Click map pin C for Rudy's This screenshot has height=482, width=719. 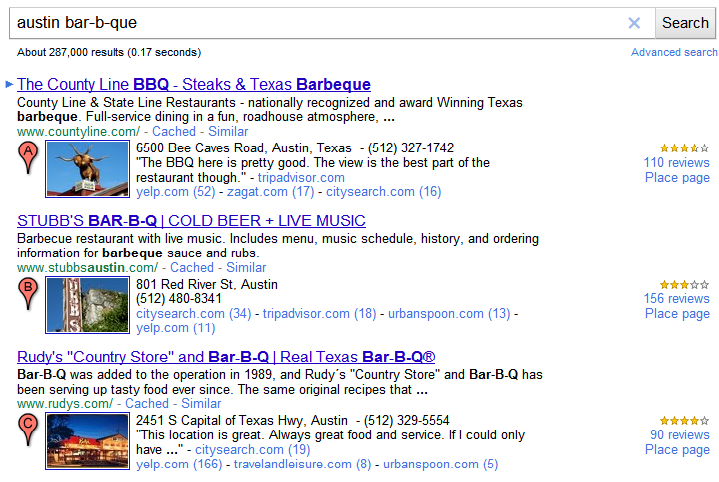point(28,430)
